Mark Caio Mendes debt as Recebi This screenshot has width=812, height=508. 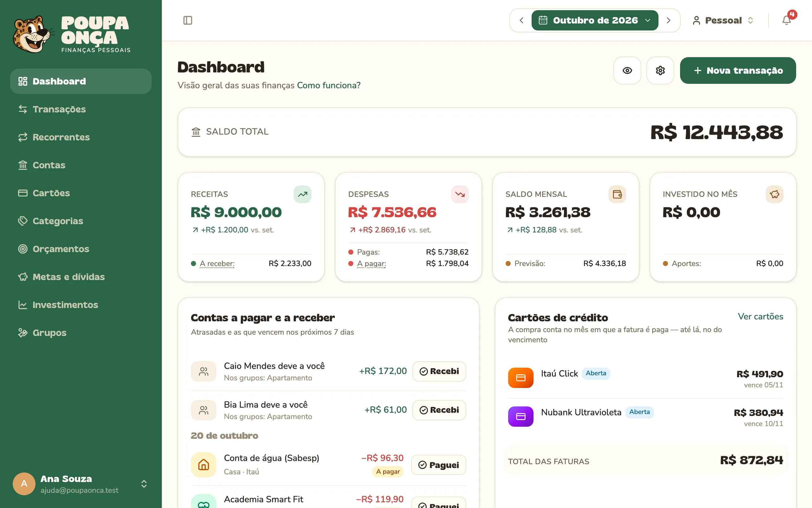point(439,371)
